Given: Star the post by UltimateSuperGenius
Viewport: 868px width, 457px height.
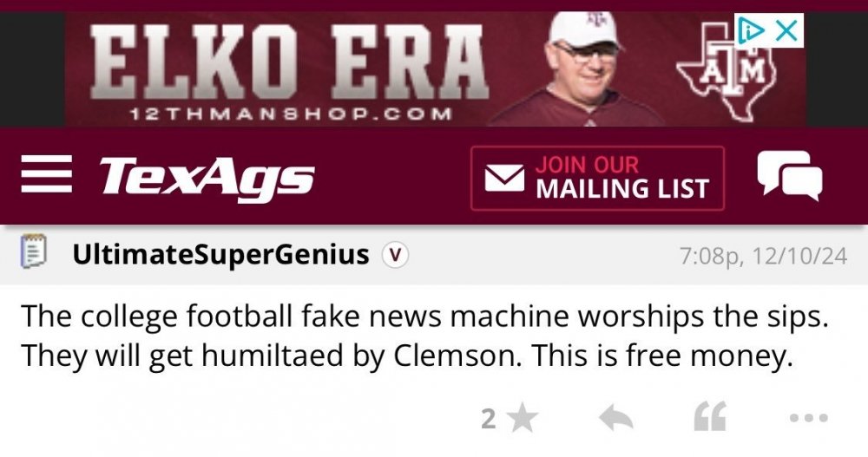Looking at the screenshot, I should (x=522, y=420).
